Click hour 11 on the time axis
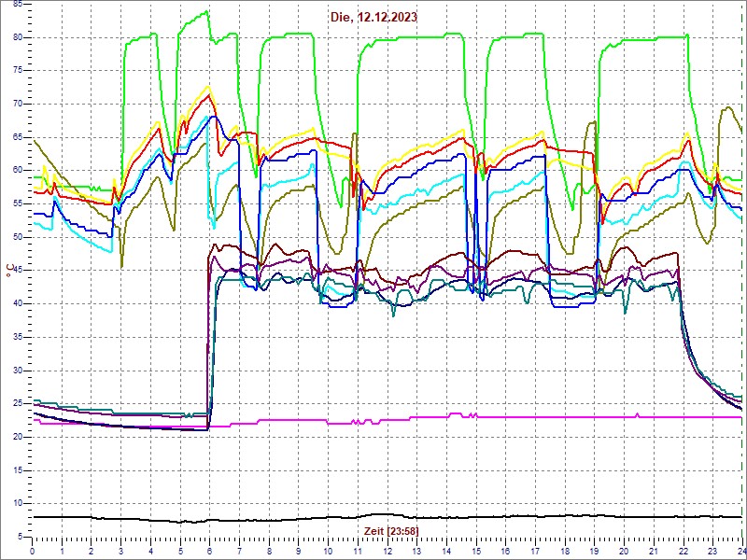Viewport: 747px width, 560px height. (358, 549)
